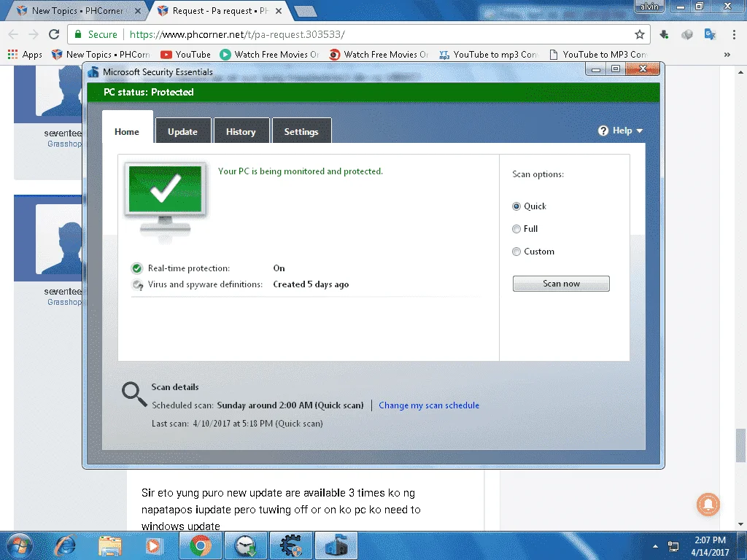Open first Watch Free Movies bookmark
The width and height of the screenshot is (747, 560).
pos(270,54)
